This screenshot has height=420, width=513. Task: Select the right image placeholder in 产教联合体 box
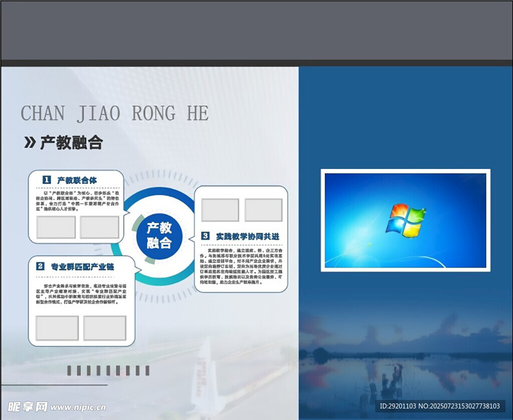pyautogui.click(x=100, y=227)
